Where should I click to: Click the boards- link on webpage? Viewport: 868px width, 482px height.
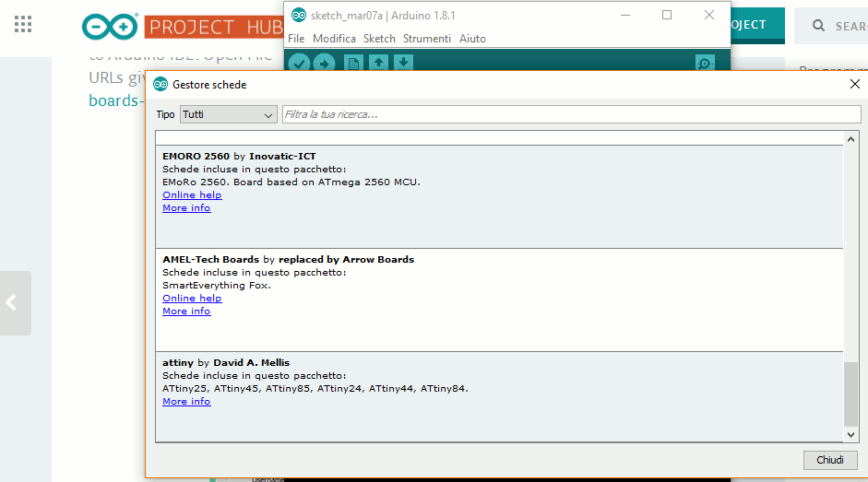point(116,100)
